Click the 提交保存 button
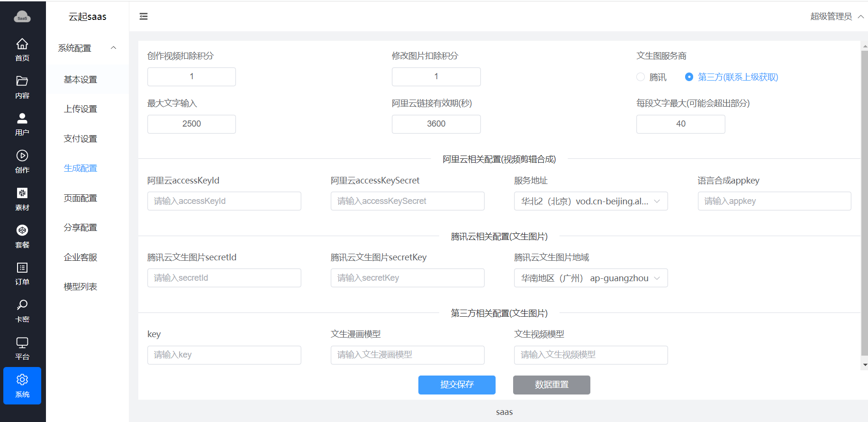The height and width of the screenshot is (422, 868). [x=457, y=385]
